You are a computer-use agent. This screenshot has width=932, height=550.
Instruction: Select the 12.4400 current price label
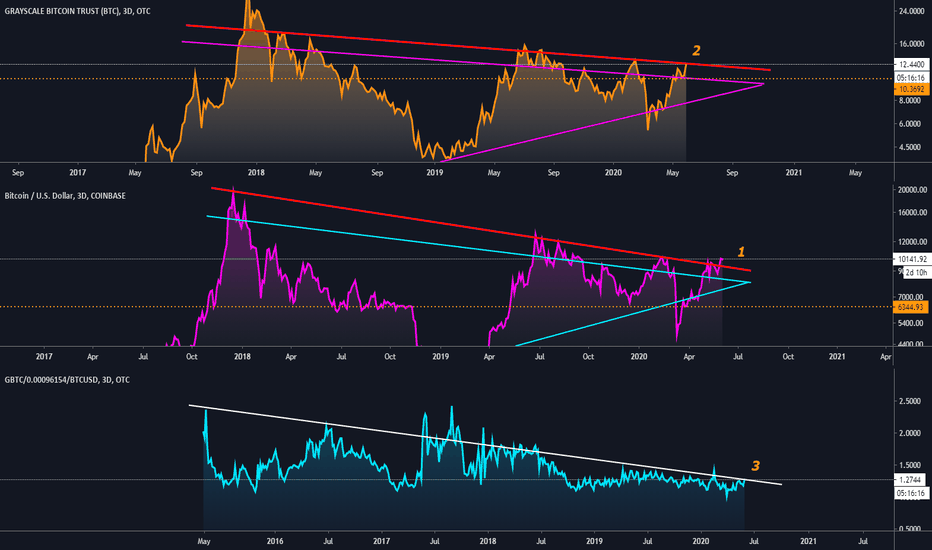(x=911, y=64)
